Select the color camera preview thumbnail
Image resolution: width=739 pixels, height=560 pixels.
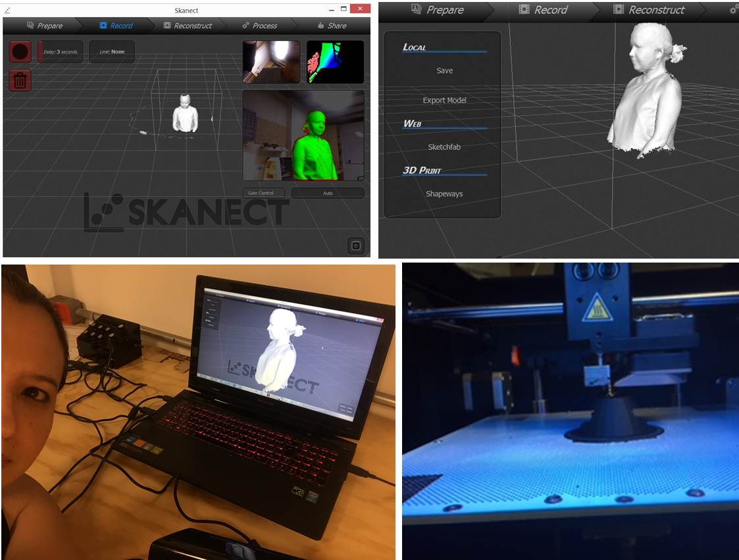click(x=271, y=62)
